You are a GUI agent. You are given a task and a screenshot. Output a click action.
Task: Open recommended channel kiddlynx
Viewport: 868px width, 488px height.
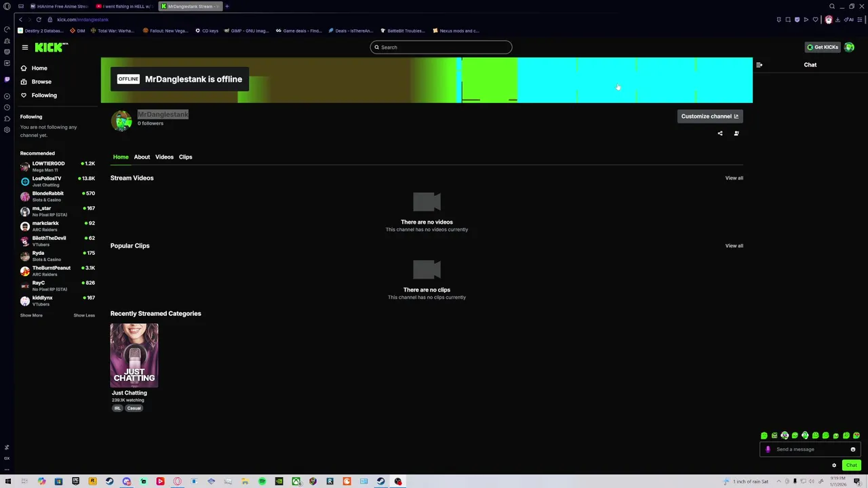pyautogui.click(x=58, y=301)
